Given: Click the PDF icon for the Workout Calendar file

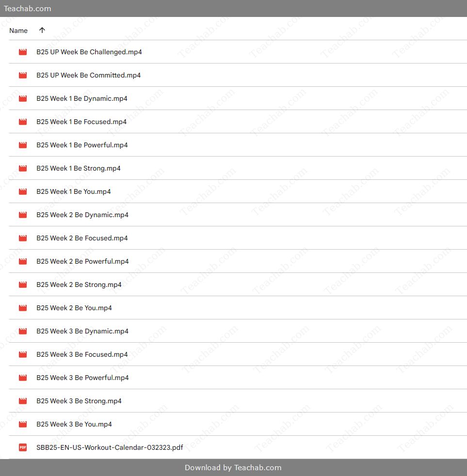Looking at the screenshot, I should coord(23,447).
